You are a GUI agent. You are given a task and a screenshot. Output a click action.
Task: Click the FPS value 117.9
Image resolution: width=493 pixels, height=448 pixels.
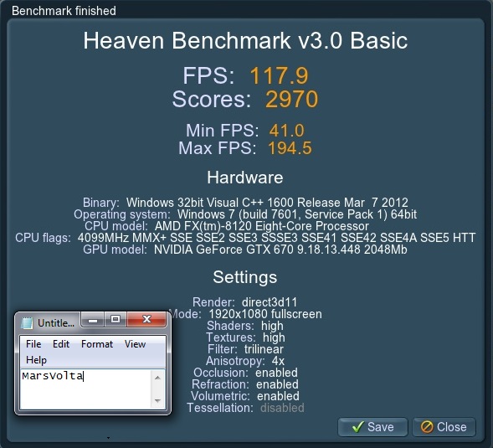pos(280,75)
